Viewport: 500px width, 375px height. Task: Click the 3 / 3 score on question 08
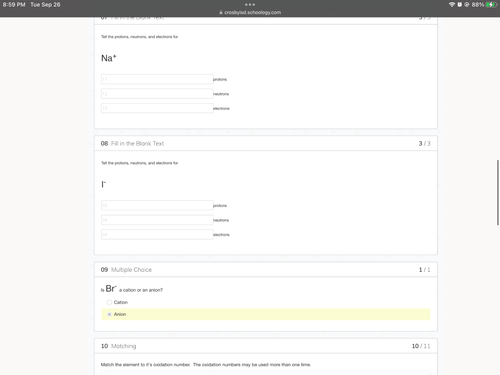(424, 143)
